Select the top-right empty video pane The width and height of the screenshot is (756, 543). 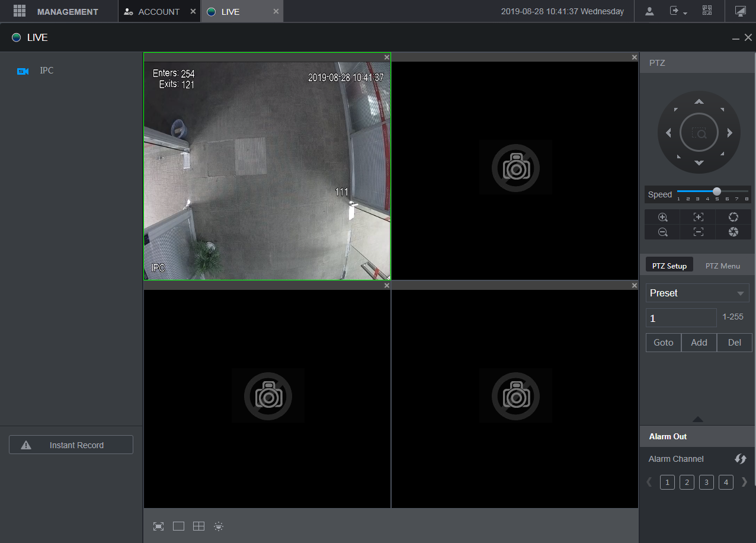(515, 171)
